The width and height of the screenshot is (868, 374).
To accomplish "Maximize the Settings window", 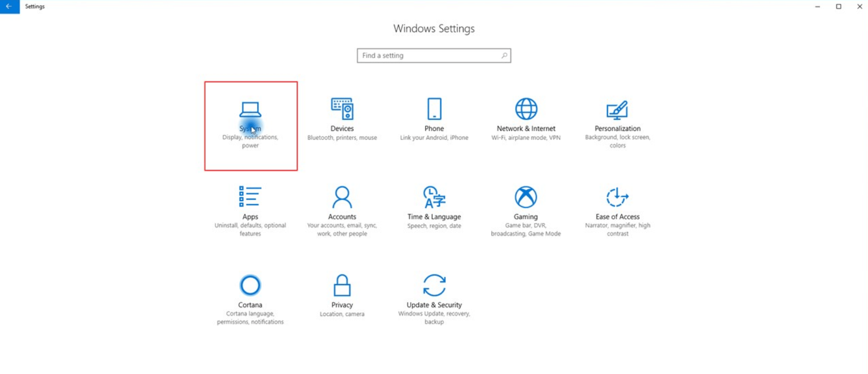I will pos(838,6).
